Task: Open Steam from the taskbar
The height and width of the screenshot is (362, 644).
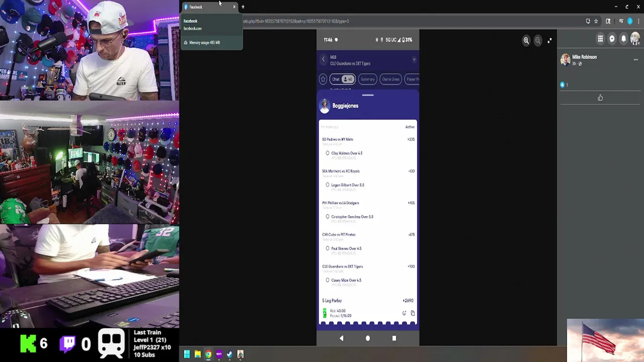Action: click(x=229, y=354)
